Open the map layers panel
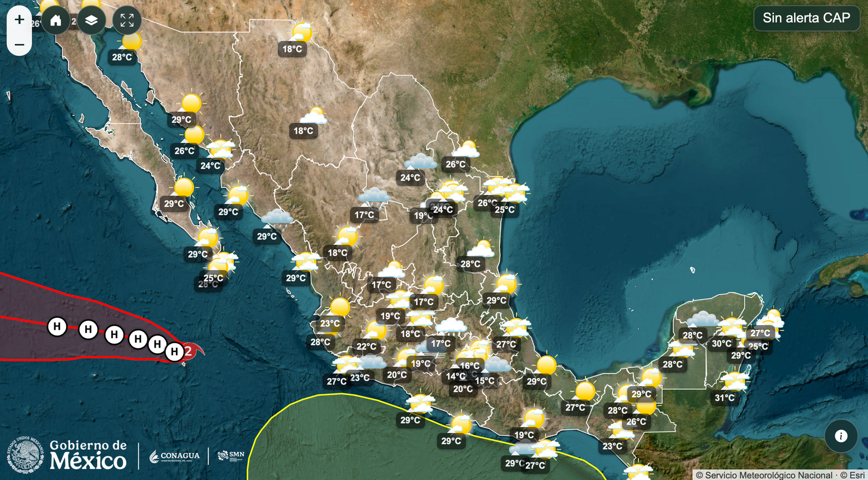This screenshot has height=480, width=868. (x=91, y=21)
